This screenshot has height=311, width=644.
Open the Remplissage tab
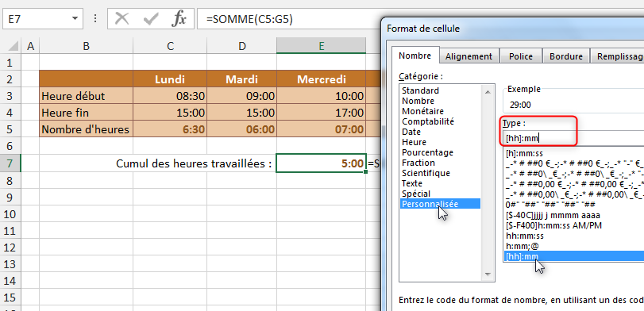click(617, 56)
